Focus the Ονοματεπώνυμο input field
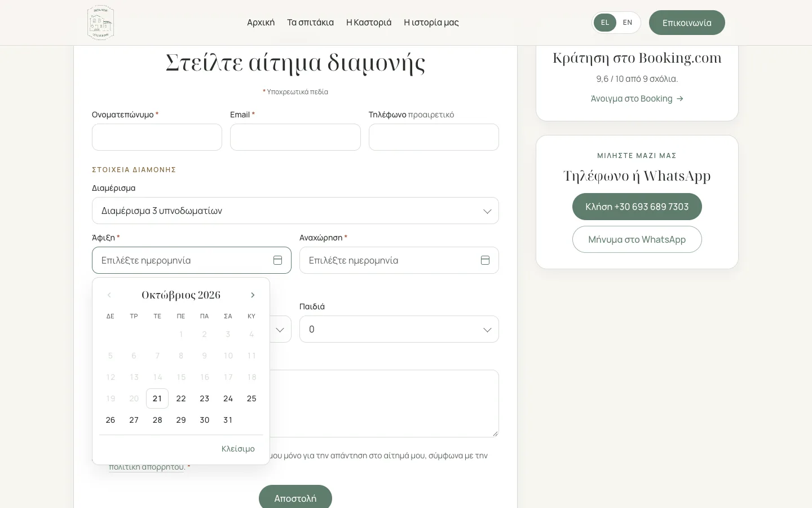 pos(157,137)
